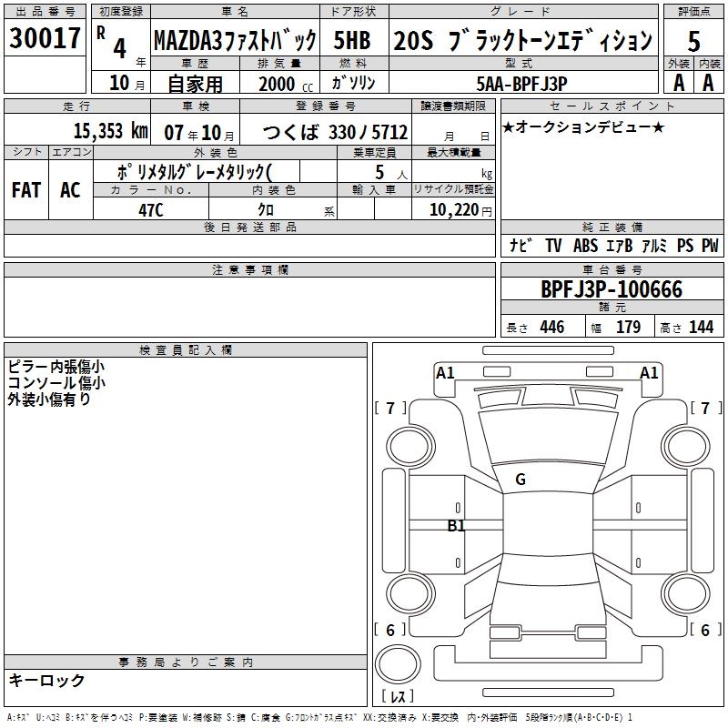Image resolution: width=728 pixels, height=728 pixels.
Task: Select vehicle history 自家用
Action: pyautogui.click(x=195, y=84)
